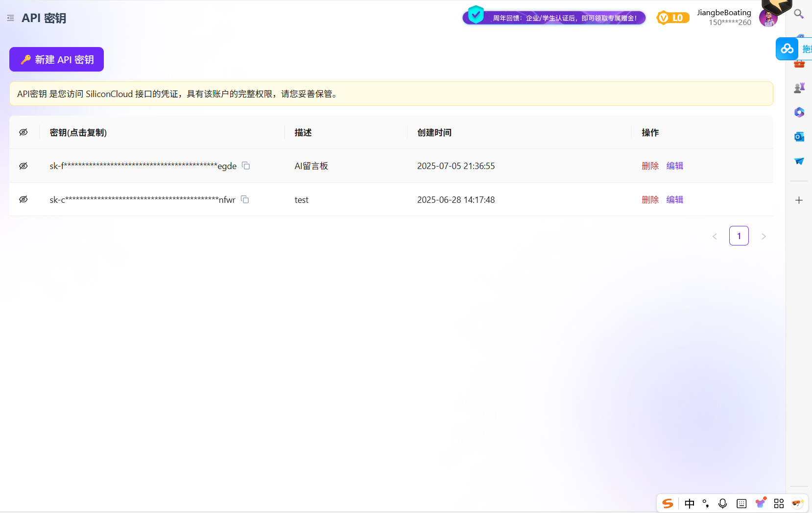Image resolution: width=812 pixels, height=513 pixels.
Task: Collapse the left navigation panel
Action: [10, 18]
